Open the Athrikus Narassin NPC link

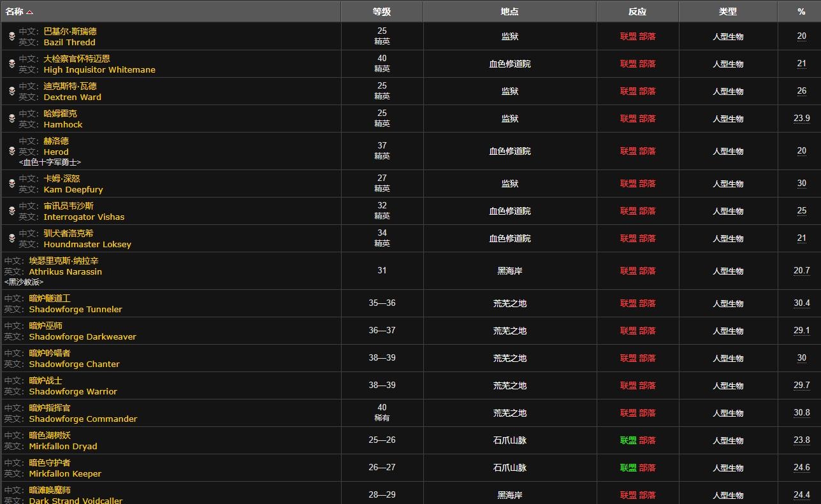65,272
